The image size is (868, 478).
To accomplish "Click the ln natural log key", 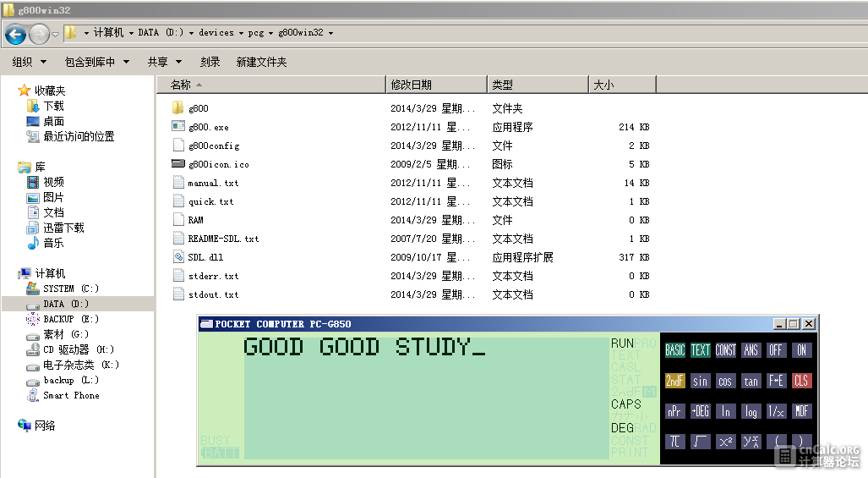I will (725, 411).
